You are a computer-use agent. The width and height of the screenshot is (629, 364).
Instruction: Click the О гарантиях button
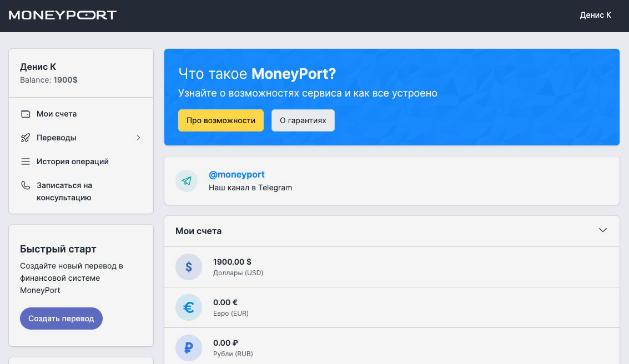[x=303, y=120]
